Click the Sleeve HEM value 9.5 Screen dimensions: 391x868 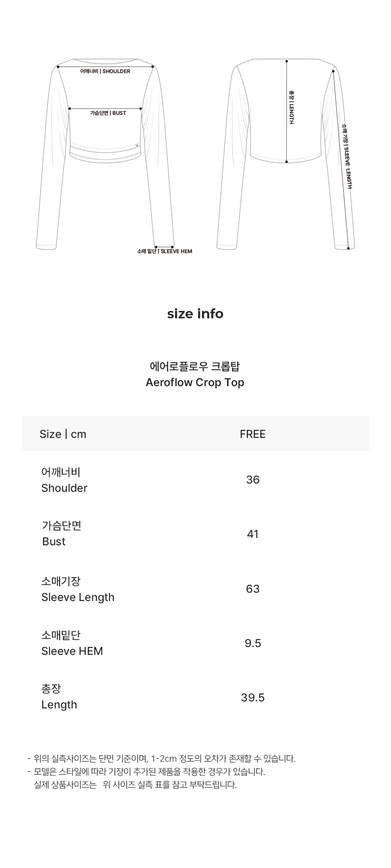[x=252, y=643]
